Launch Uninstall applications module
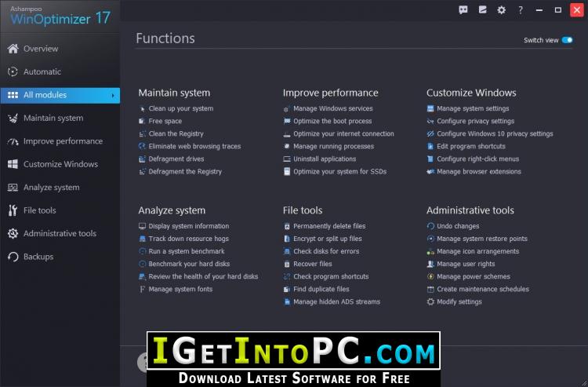Image resolution: width=588 pixels, height=387 pixels. coord(324,159)
